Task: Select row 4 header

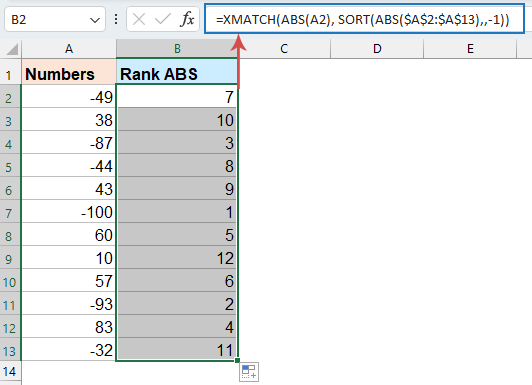Action: tap(10, 142)
